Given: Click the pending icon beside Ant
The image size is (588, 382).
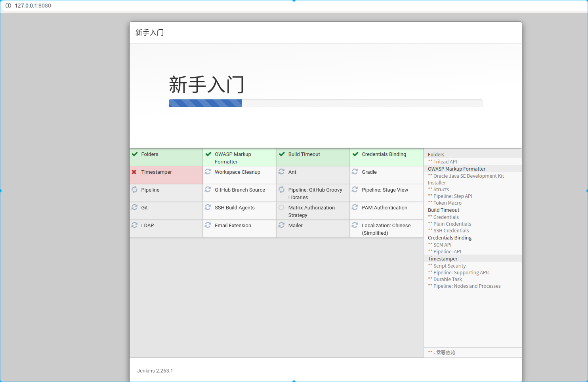Looking at the screenshot, I should [x=281, y=172].
